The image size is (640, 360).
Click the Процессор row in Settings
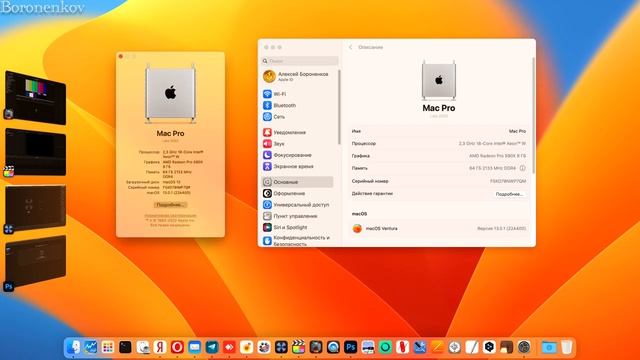[x=439, y=144]
